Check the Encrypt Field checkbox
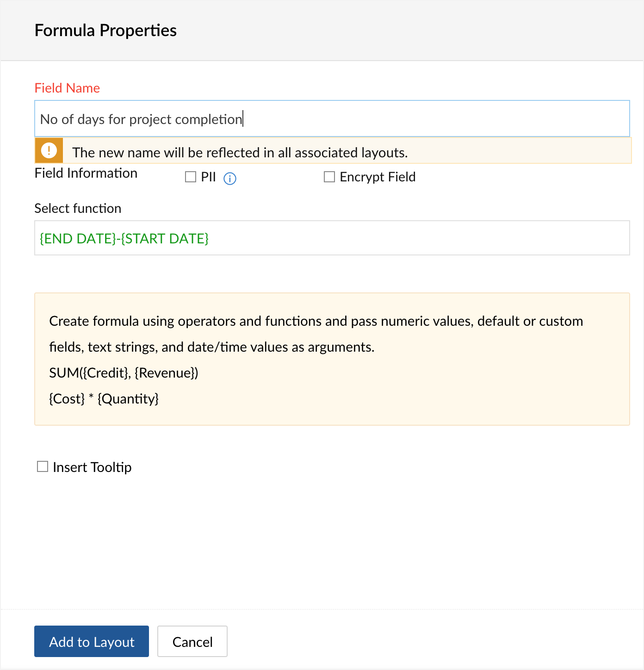 pyautogui.click(x=329, y=177)
